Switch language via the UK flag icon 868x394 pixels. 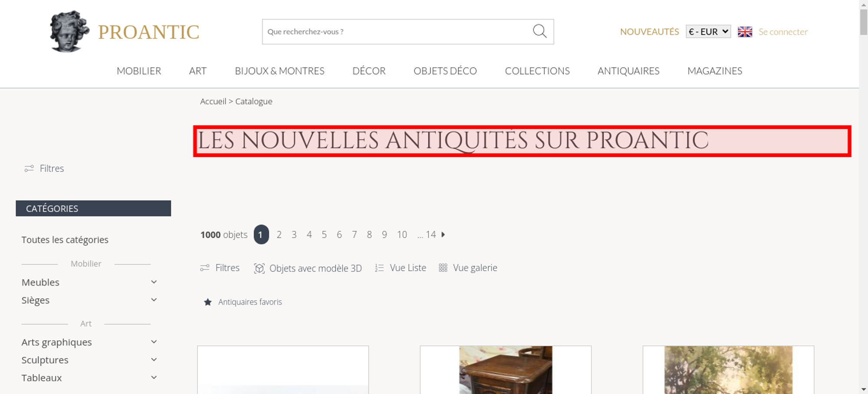[x=745, y=32]
